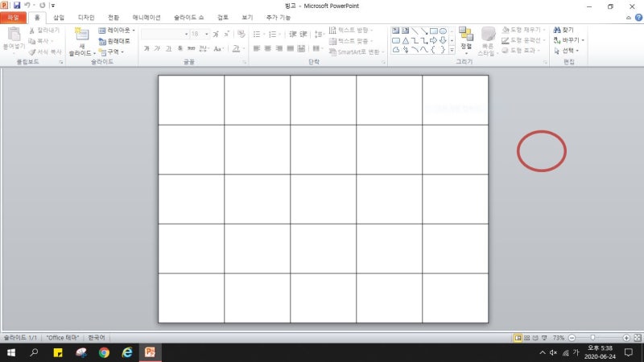The image size is (644, 362).
Task: Switch to Design (디자인) tab
Action: pyautogui.click(x=86, y=17)
